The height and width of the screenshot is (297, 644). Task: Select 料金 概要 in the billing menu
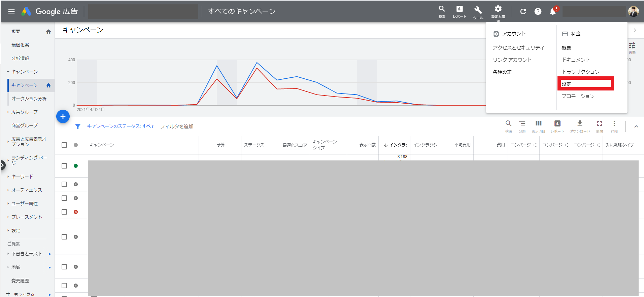pyautogui.click(x=567, y=48)
